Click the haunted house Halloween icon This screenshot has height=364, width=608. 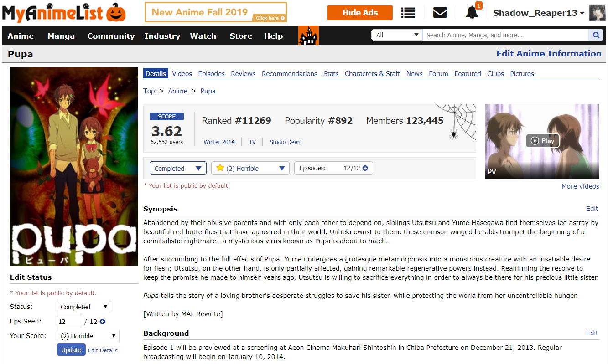point(308,36)
